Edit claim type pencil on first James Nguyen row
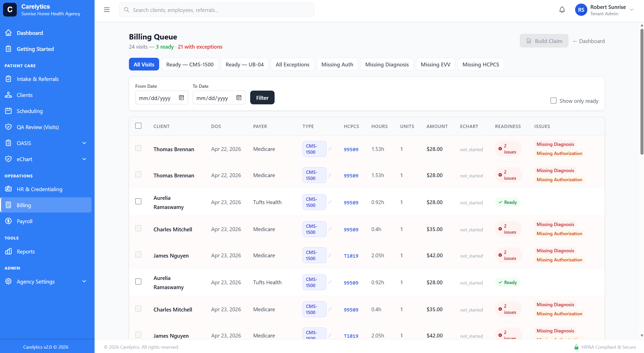 pos(330,255)
